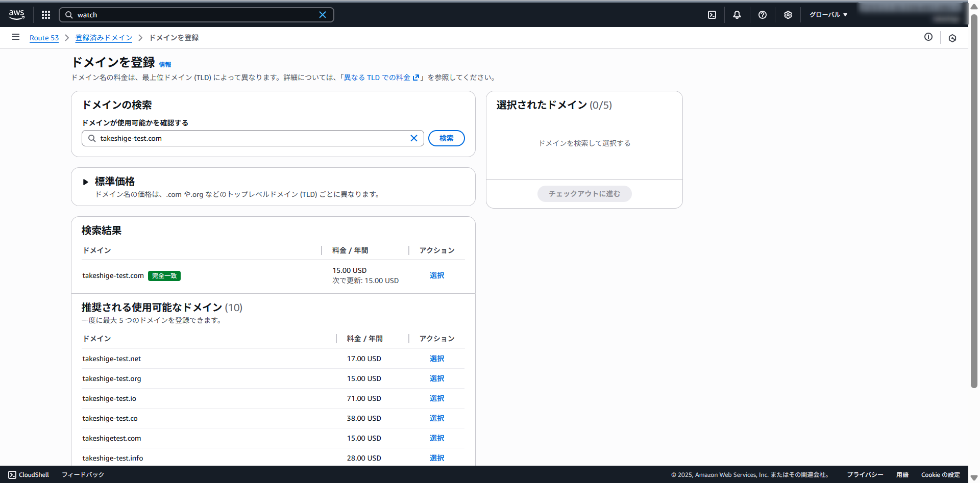Go to Route 53 breadcrumb
Screen dimensions: 980x483
click(44, 38)
